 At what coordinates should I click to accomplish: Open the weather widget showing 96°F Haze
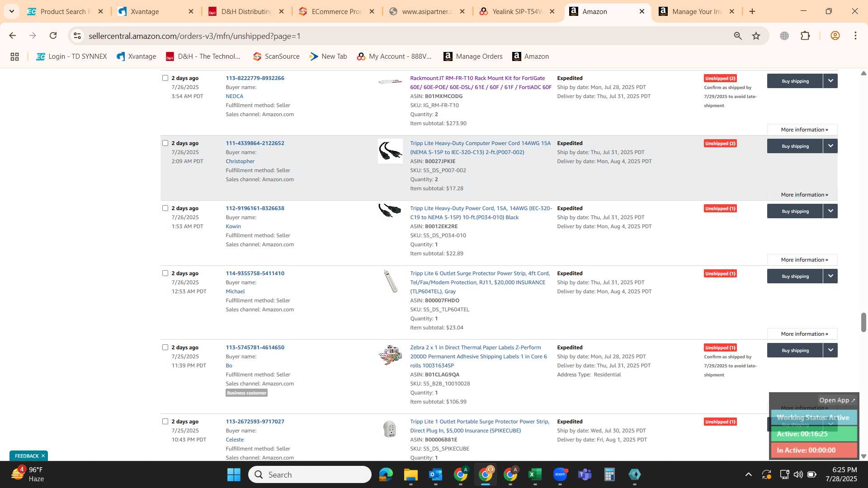point(28,474)
